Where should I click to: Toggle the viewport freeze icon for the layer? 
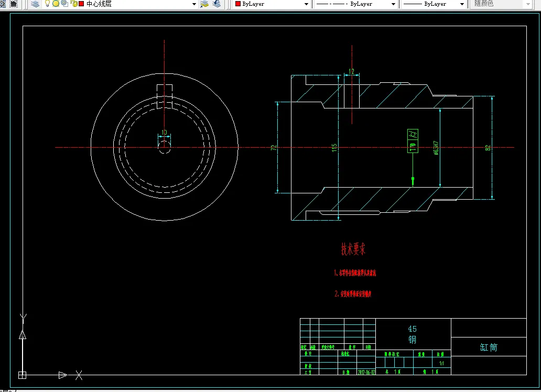tap(64, 4)
